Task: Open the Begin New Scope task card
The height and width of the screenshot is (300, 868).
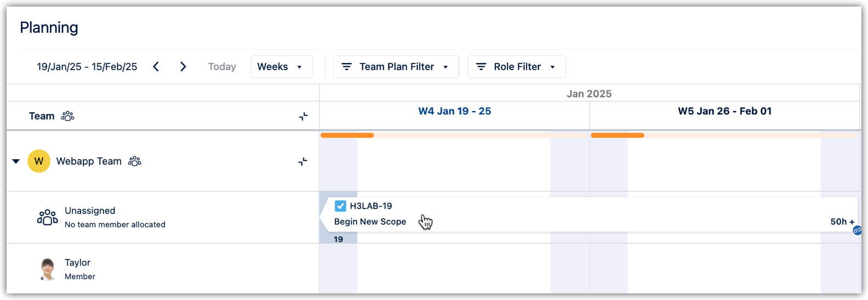Action: [370, 222]
